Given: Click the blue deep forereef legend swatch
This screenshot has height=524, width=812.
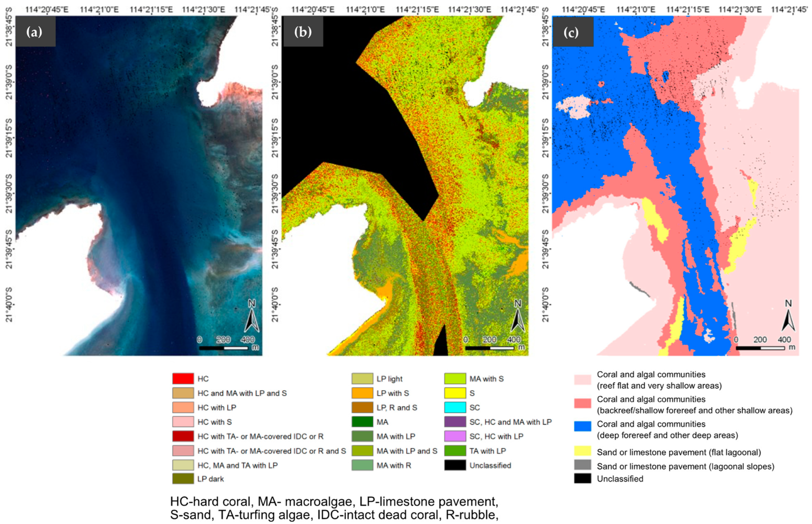Looking at the screenshot, I should 582,426.
